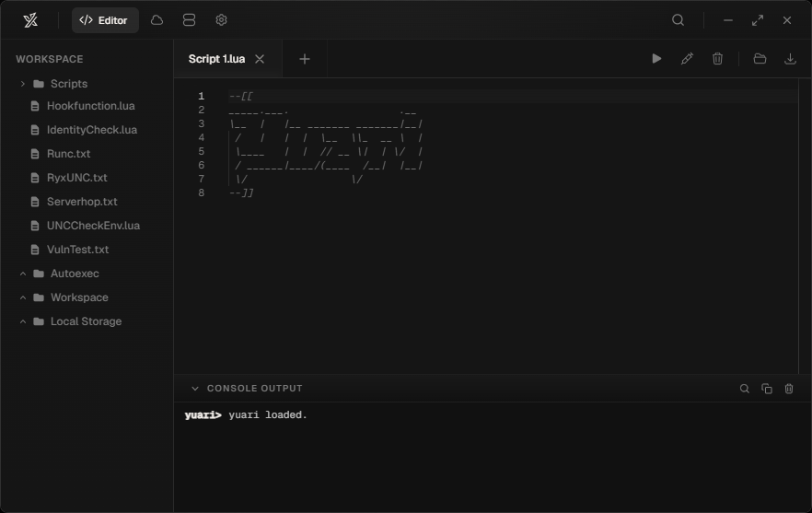Select the Local Storage folder label
This screenshot has height=513, width=812.
86,321
